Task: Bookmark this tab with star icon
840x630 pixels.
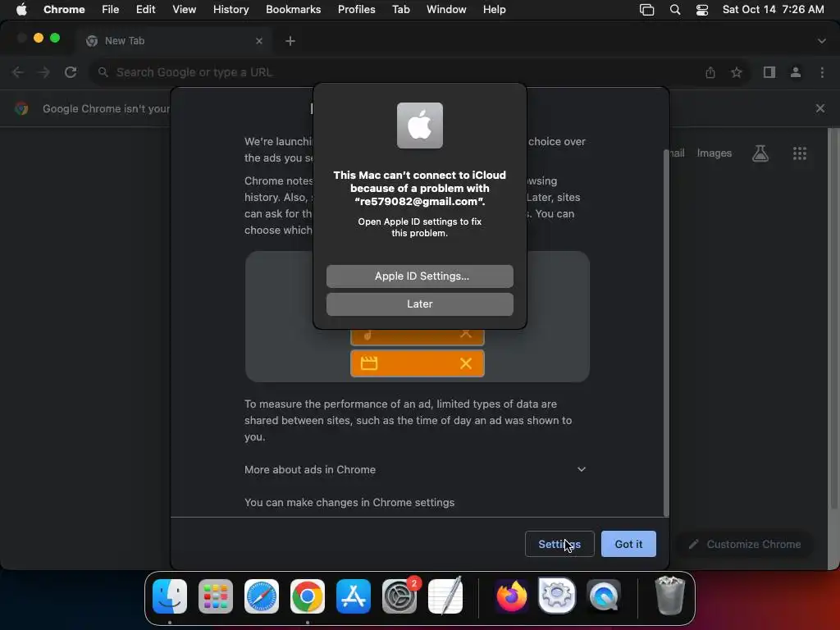Action: [737, 72]
